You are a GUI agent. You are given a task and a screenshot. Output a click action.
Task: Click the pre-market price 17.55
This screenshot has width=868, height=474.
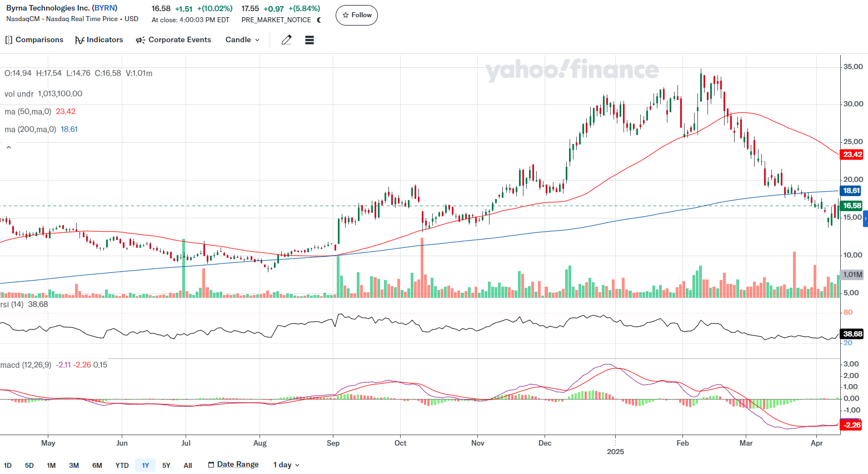click(250, 9)
